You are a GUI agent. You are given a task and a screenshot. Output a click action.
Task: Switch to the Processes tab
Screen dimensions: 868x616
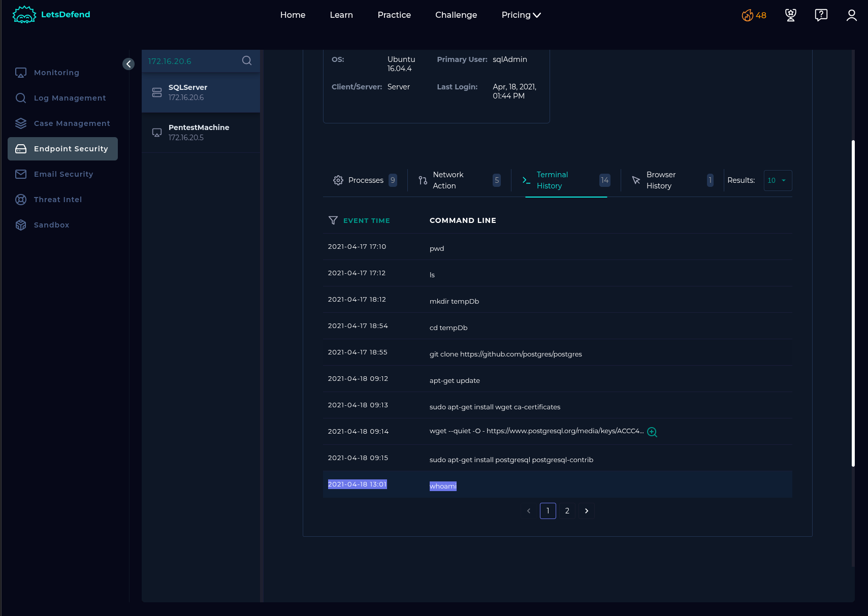365,180
